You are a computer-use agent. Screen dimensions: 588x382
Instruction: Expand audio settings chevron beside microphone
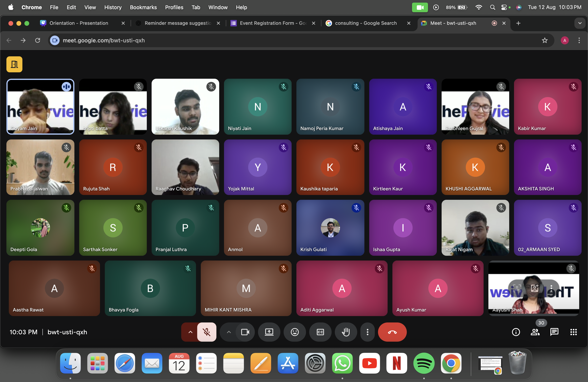190,332
